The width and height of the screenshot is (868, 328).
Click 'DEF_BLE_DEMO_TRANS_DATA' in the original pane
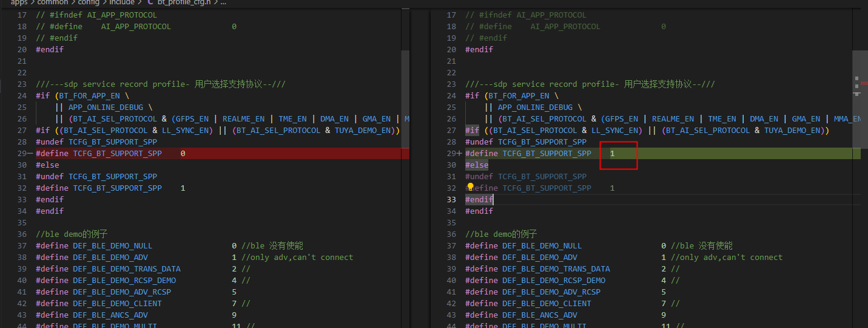pyautogui.click(x=127, y=269)
